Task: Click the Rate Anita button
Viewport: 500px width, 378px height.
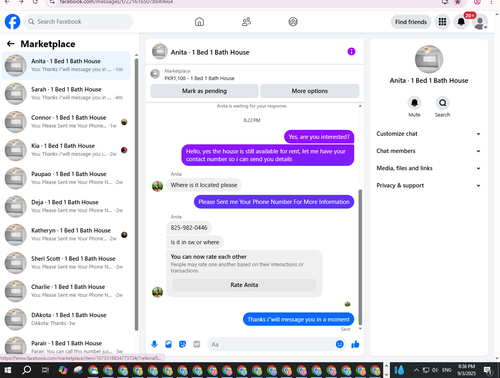Action: click(x=244, y=285)
